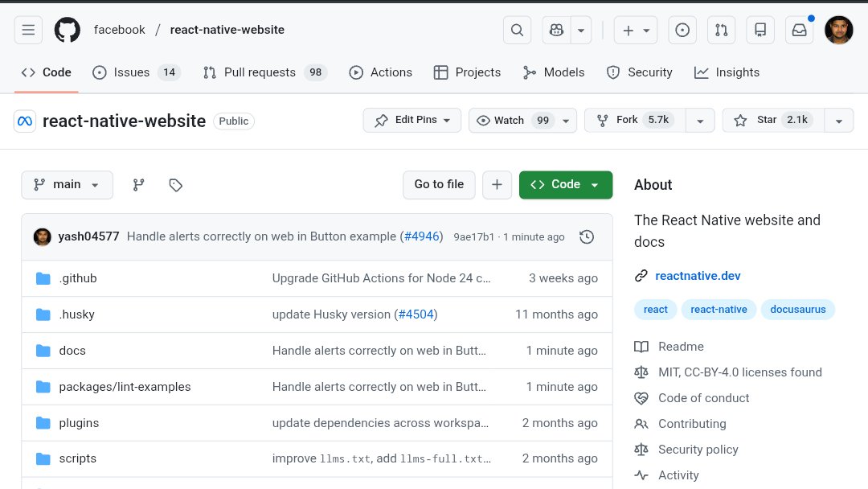Screen dimensions: 868x489
Task: View branches icon
Action: pos(138,185)
